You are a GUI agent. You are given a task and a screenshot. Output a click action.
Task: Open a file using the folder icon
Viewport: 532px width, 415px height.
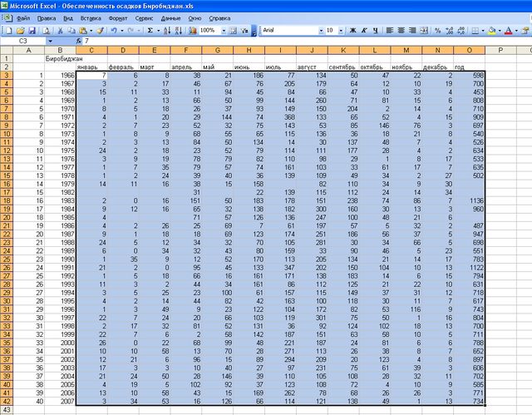tap(20, 31)
